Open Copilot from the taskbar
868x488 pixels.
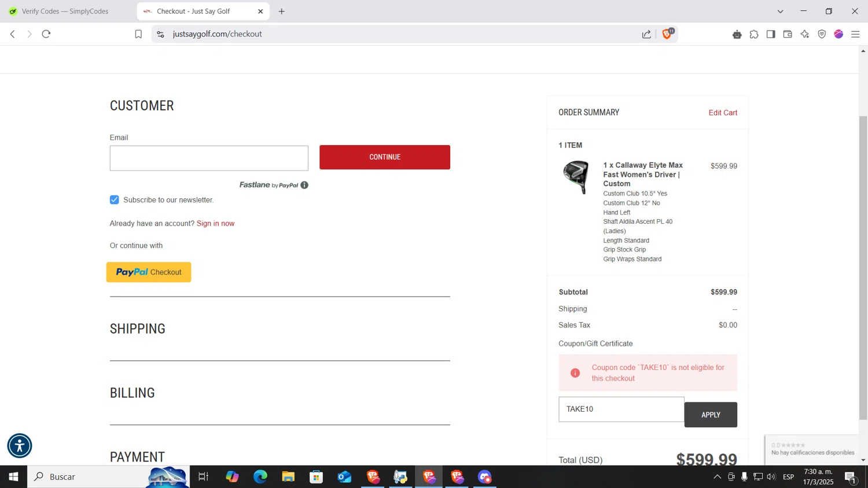(x=232, y=477)
